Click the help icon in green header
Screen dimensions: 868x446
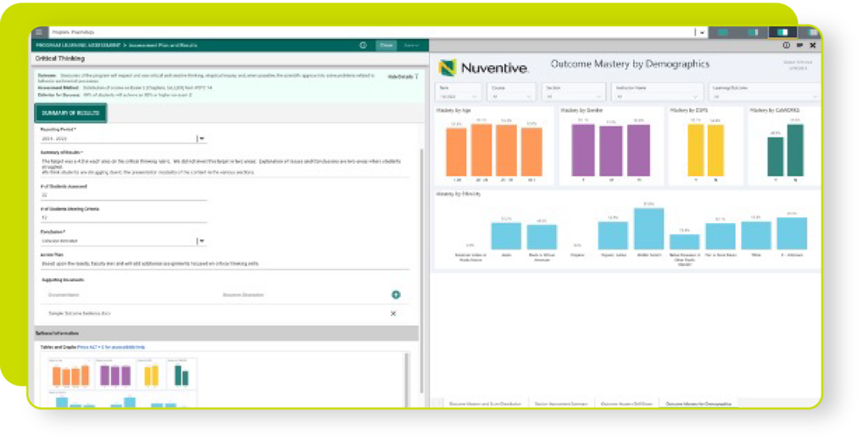(x=363, y=46)
